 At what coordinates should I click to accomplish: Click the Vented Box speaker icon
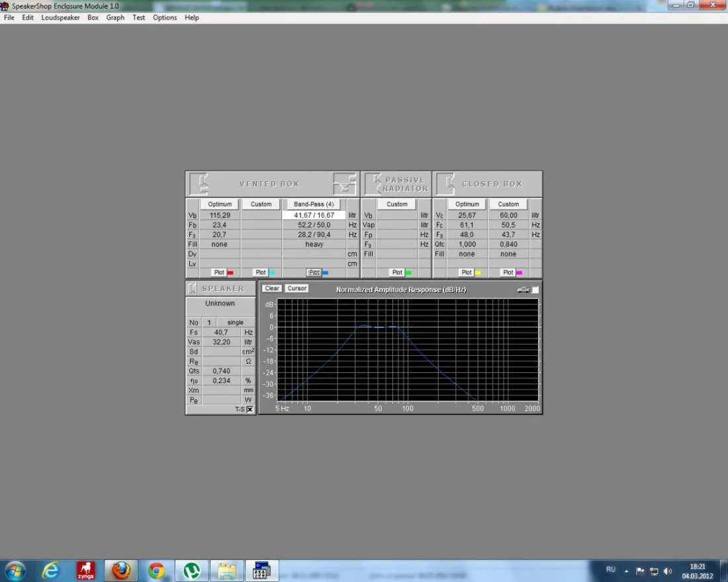pos(200,184)
